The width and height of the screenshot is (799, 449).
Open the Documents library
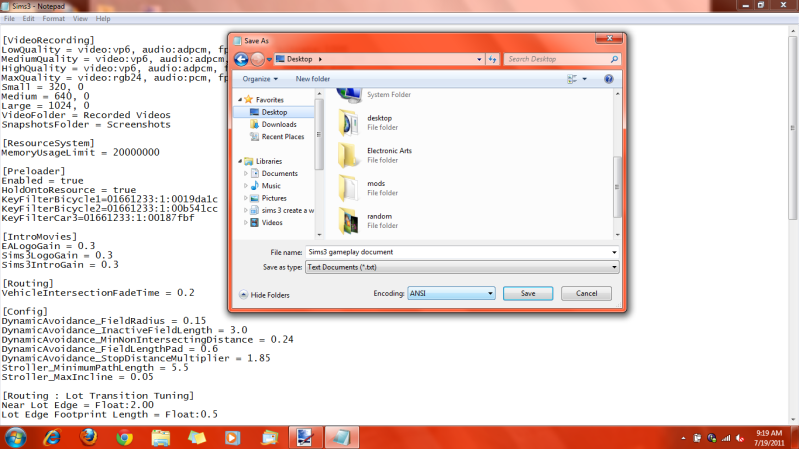(x=279, y=173)
